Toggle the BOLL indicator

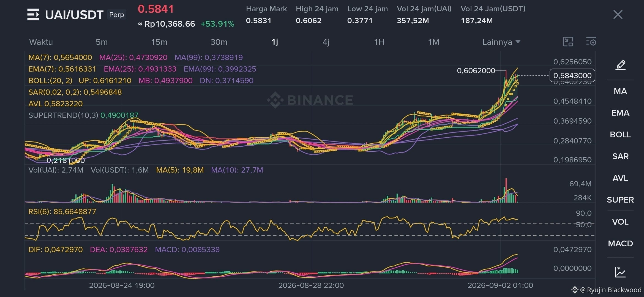pyautogui.click(x=620, y=135)
